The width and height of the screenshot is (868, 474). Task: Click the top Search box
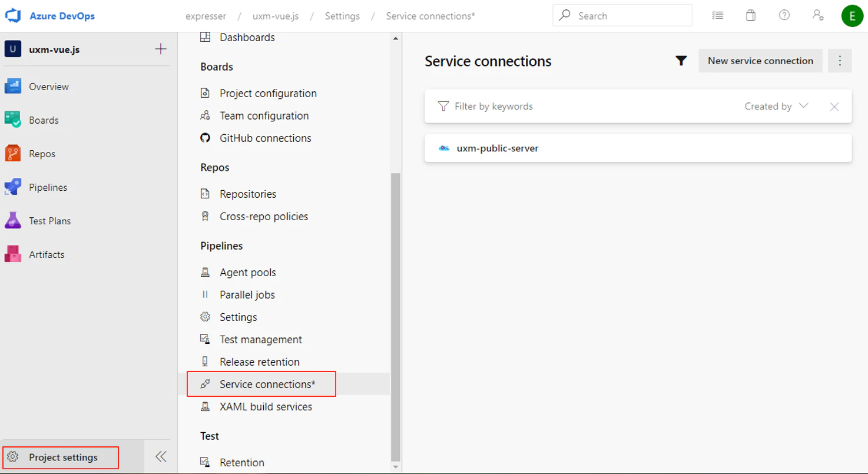coord(622,16)
